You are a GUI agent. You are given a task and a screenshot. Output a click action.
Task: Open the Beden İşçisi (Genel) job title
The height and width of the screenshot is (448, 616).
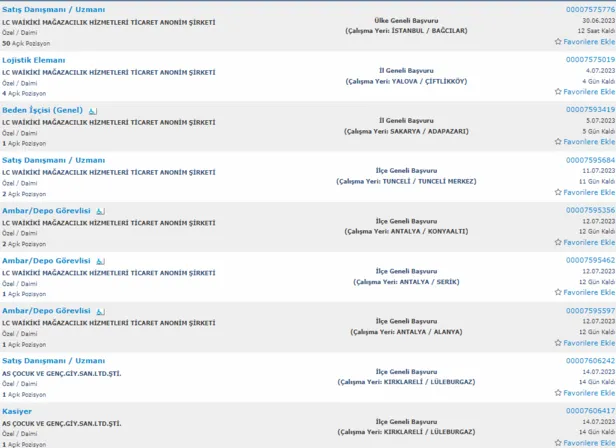[42, 110]
